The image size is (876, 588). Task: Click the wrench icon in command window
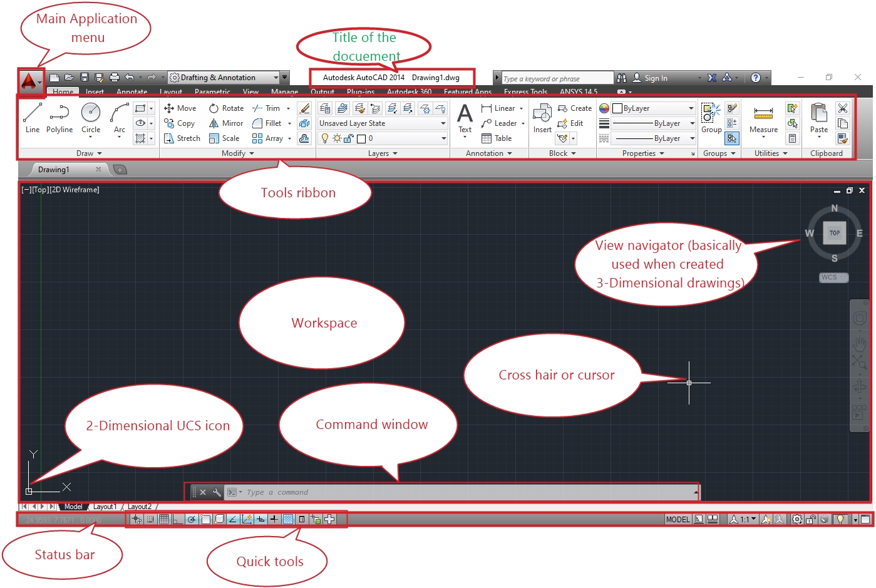coord(217,492)
